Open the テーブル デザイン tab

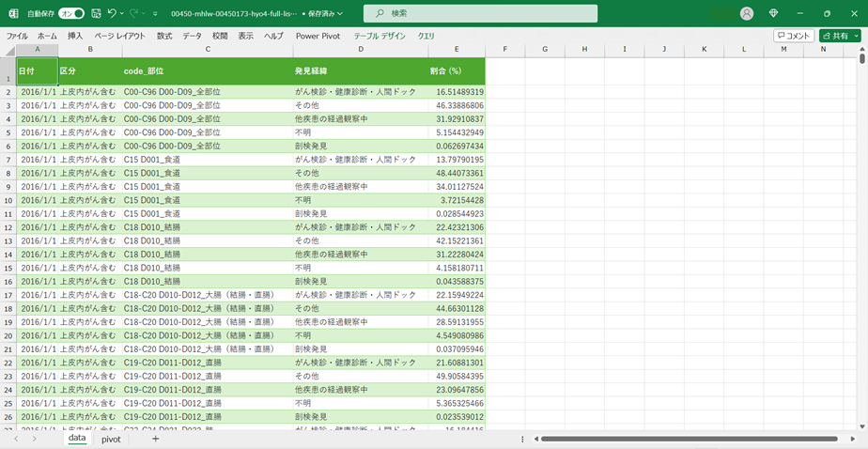(380, 36)
